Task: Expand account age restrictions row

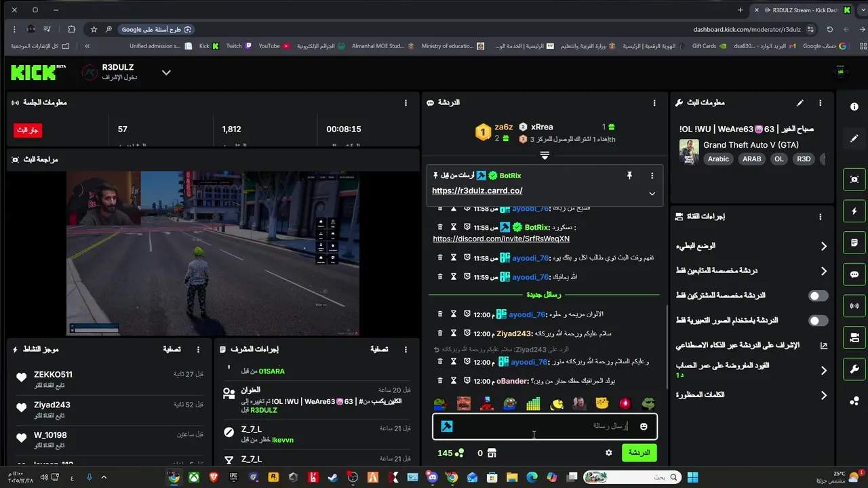Action: (x=751, y=370)
